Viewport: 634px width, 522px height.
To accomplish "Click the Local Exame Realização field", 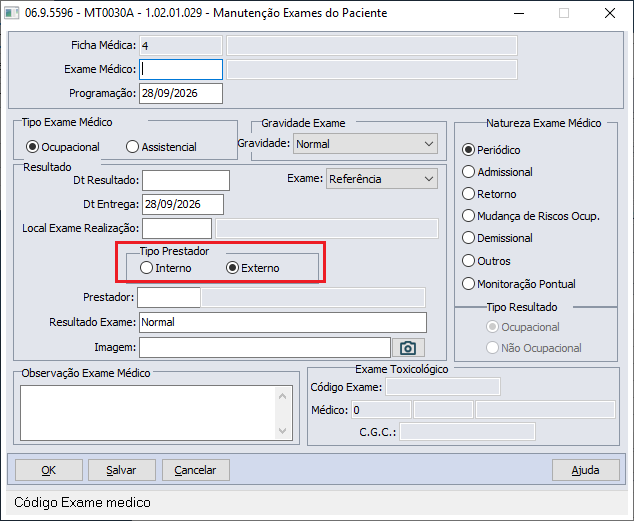I will [x=177, y=228].
